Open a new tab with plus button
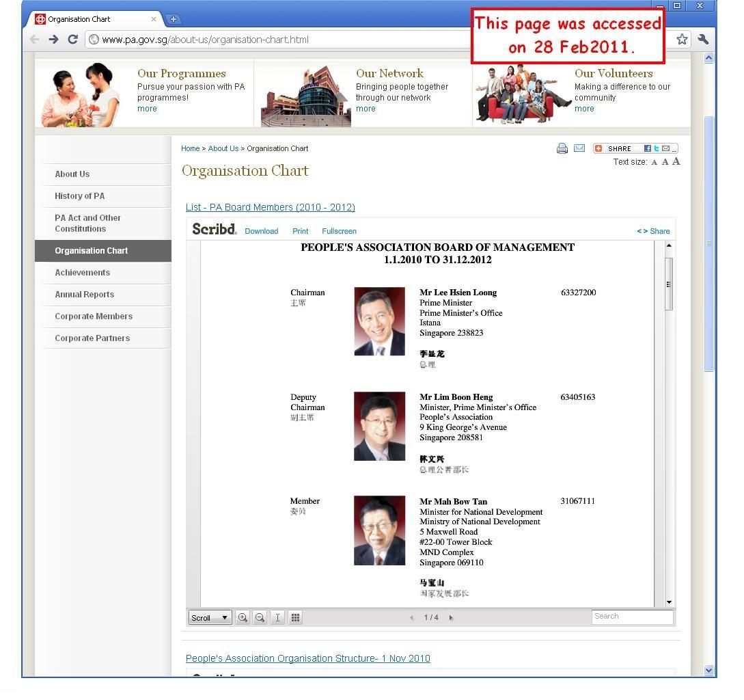Viewport: 744px width, 700px height. click(x=173, y=19)
